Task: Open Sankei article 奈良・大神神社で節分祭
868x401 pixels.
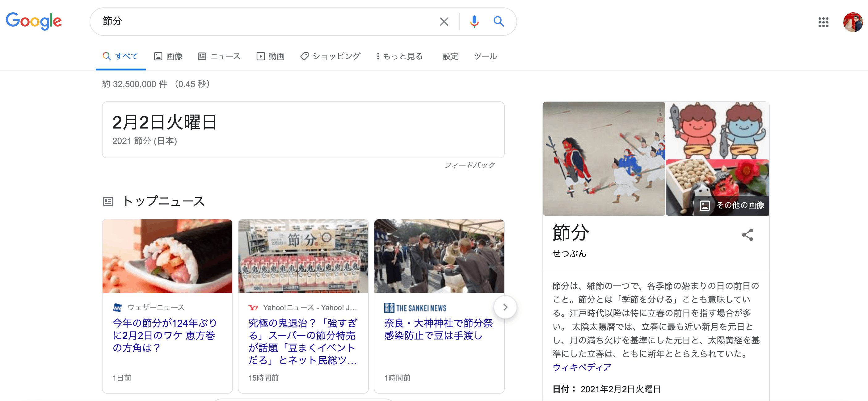Action: click(x=438, y=329)
